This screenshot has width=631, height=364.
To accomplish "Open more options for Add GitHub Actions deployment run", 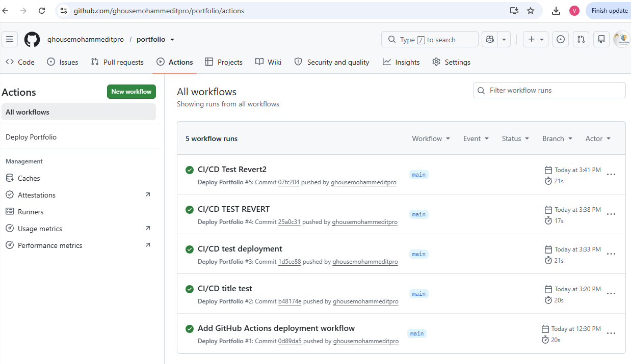I will 611,333.
